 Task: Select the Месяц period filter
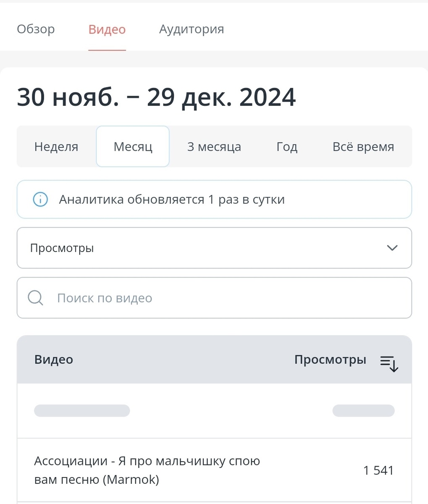[133, 147]
